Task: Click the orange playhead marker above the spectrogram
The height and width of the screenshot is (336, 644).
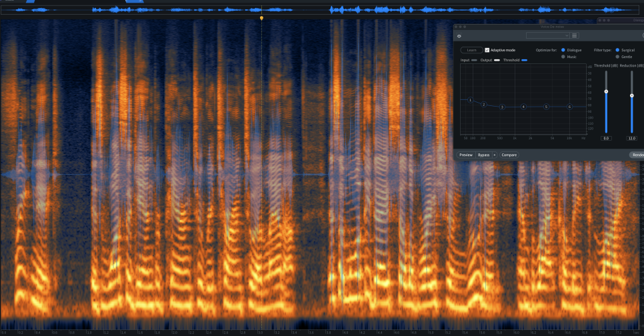Action: pyautogui.click(x=261, y=18)
